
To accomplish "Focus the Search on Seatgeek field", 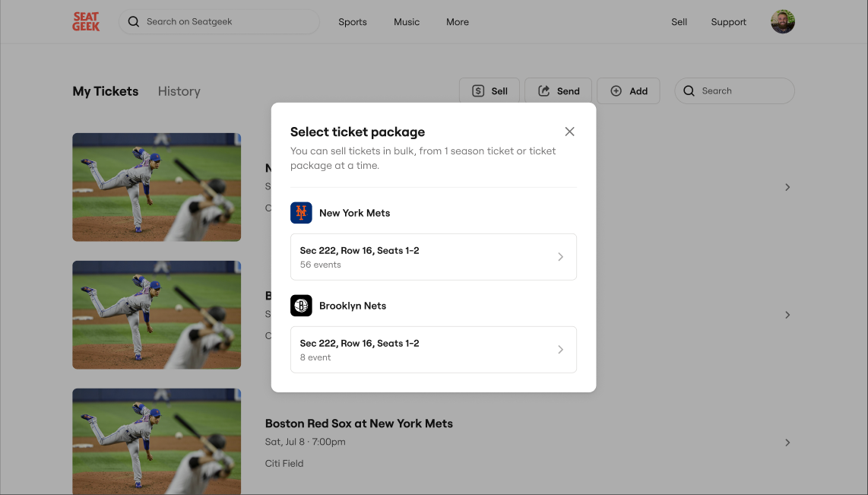I will click(x=219, y=21).
